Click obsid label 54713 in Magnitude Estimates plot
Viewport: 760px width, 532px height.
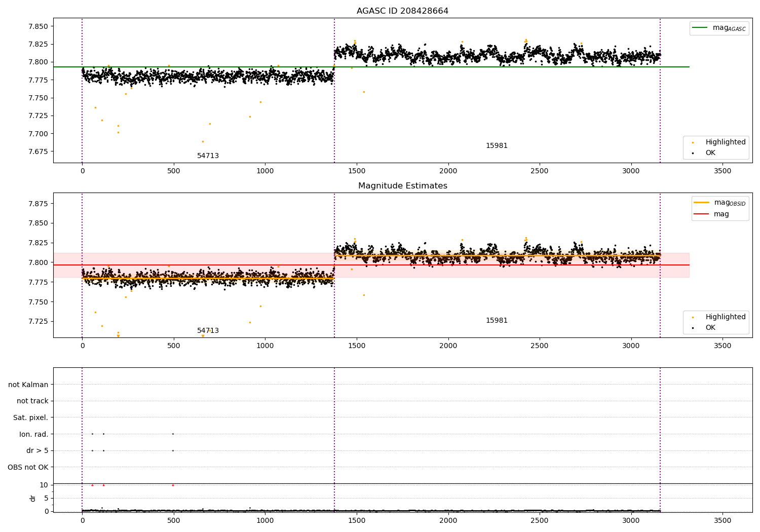point(208,331)
